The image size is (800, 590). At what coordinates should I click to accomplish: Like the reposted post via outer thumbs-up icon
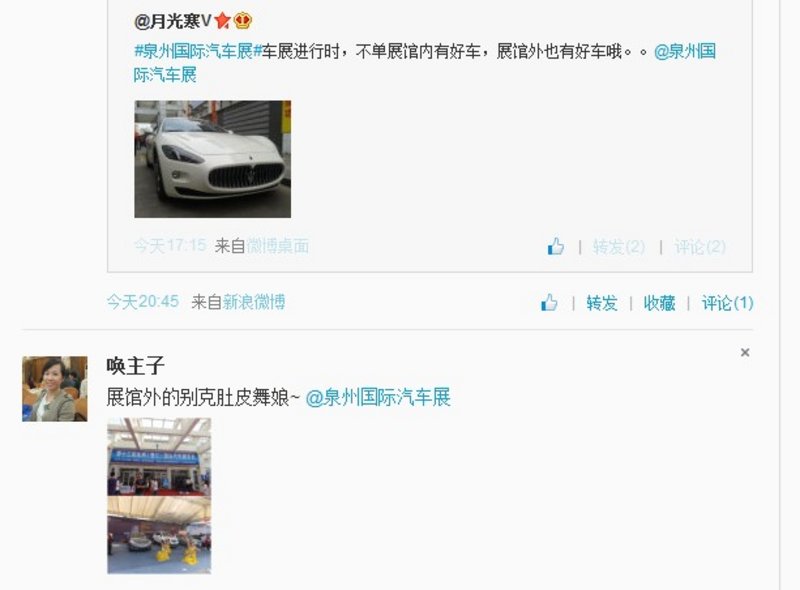point(549,302)
